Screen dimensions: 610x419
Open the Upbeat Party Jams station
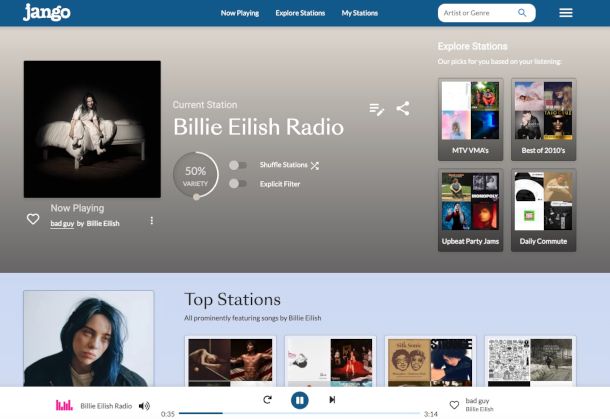(470, 210)
